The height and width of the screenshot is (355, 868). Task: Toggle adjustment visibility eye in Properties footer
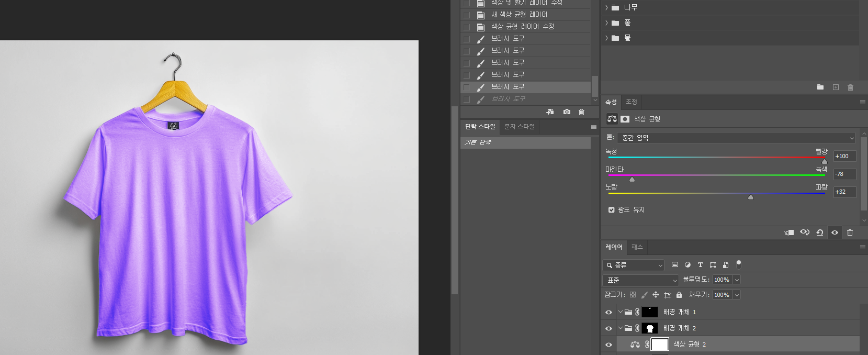[x=835, y=232]
